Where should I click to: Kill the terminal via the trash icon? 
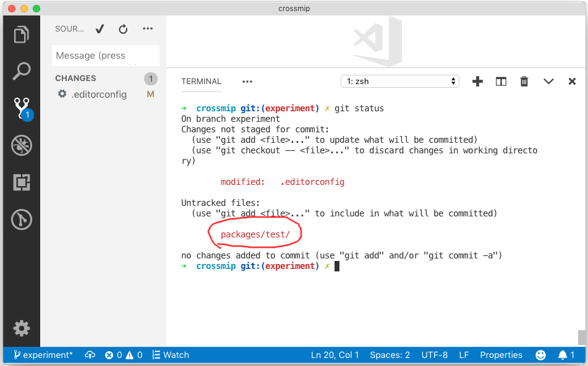(x=524, y=81)
